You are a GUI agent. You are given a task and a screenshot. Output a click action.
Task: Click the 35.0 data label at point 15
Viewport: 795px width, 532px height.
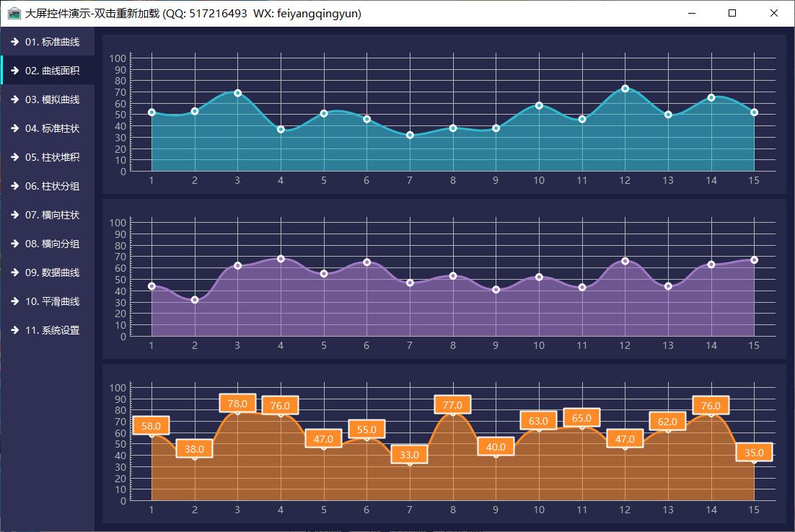tap(754, 453)
